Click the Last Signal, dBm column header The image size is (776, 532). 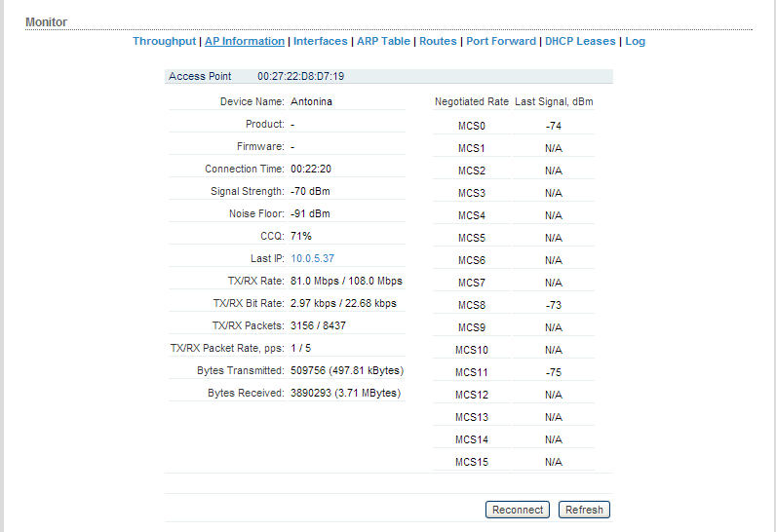[554, 102]
